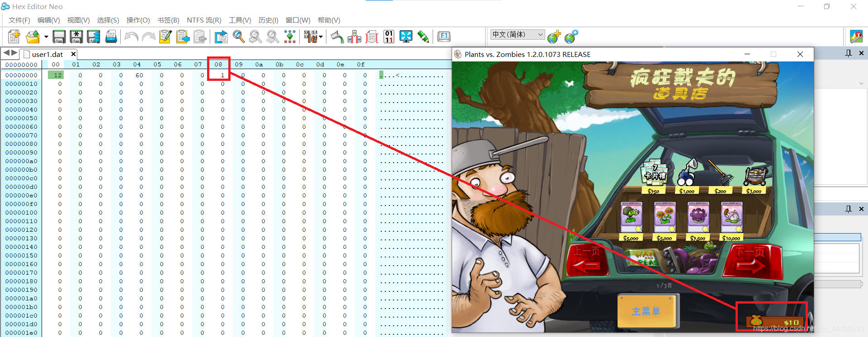Click the Undo arrow icon
868x337 pixels.
[x=132, y=37]
